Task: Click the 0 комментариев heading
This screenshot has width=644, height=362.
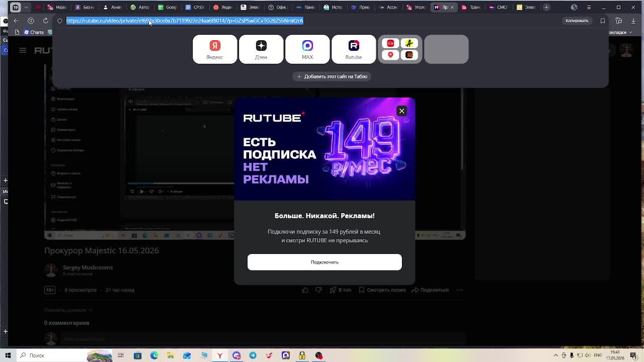Action: coord(66,323)
